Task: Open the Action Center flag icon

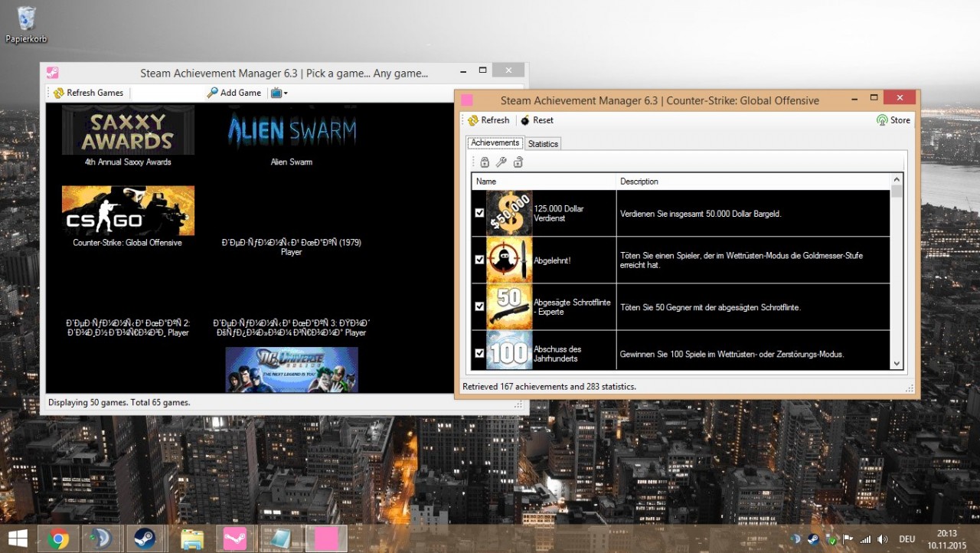Action: [847, 539]
